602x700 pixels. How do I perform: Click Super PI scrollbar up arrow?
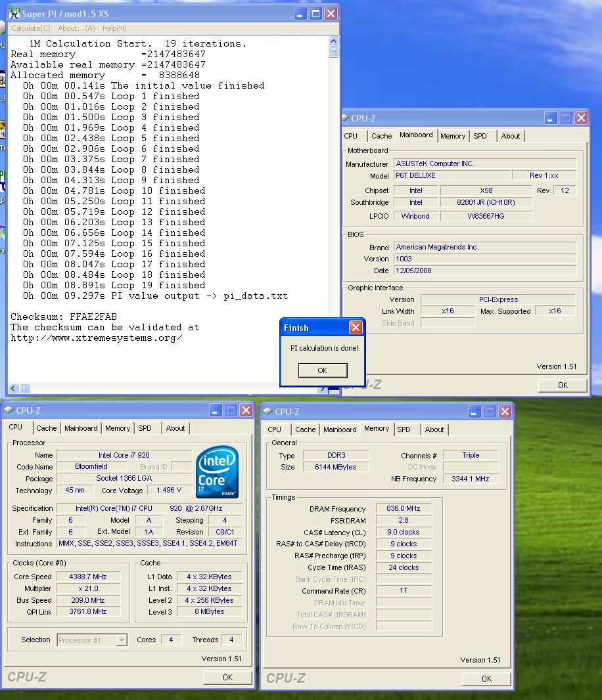tap(333, 41)
